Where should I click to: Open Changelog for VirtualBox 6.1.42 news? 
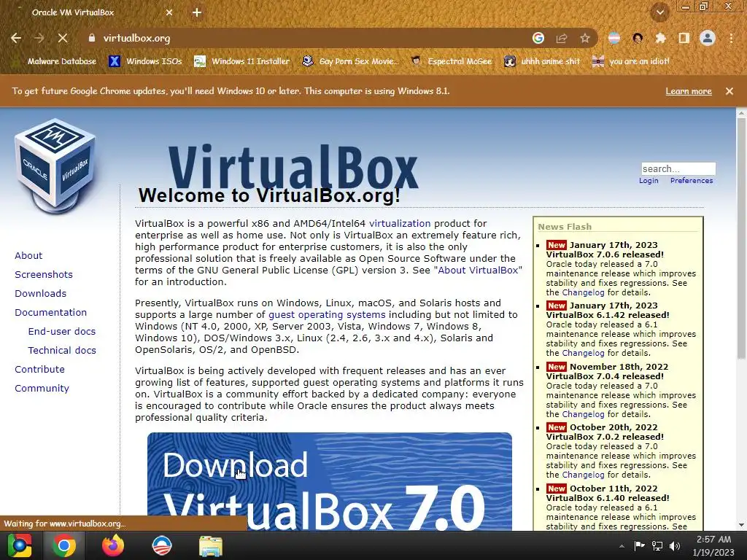(583, 353)
